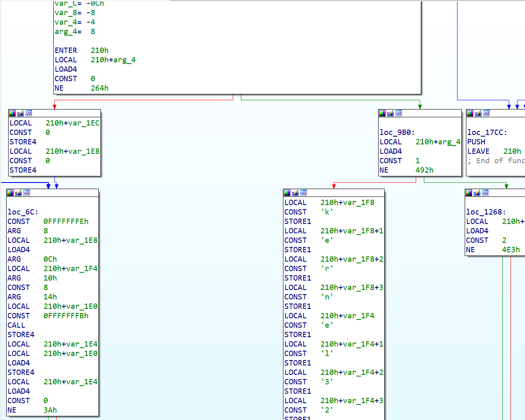Open the color picker icon on loc_9B0 node
Image resolution: width=525 pixels, height=420 pixels.
coord(382,113)
